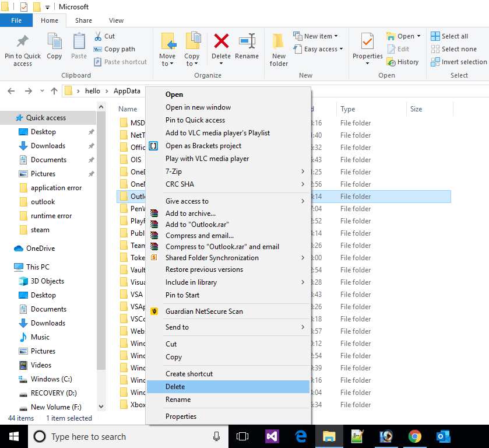This screenshot has height=448, width=489.
Task: Select Open as Brackets project
Action: click(x=228, y=146)
